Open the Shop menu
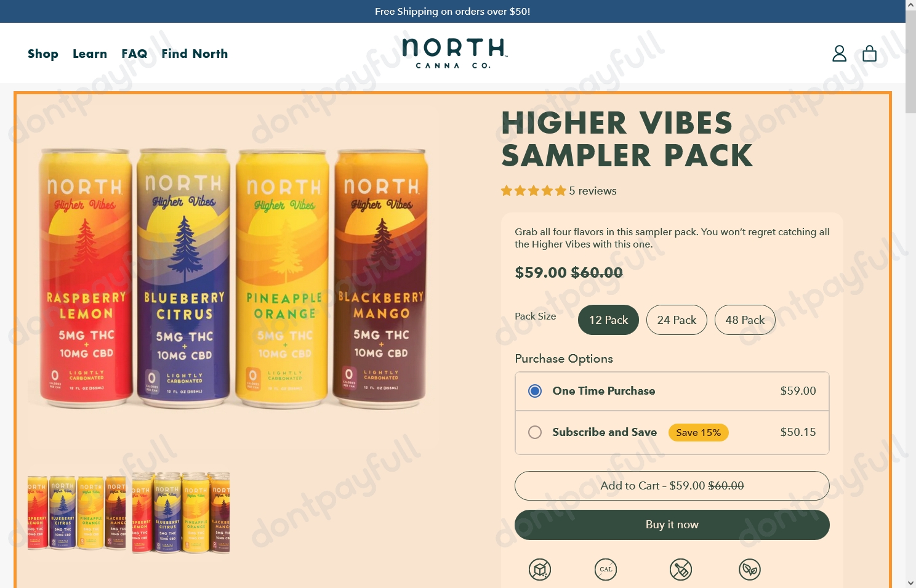 click(x=43, y=54)
